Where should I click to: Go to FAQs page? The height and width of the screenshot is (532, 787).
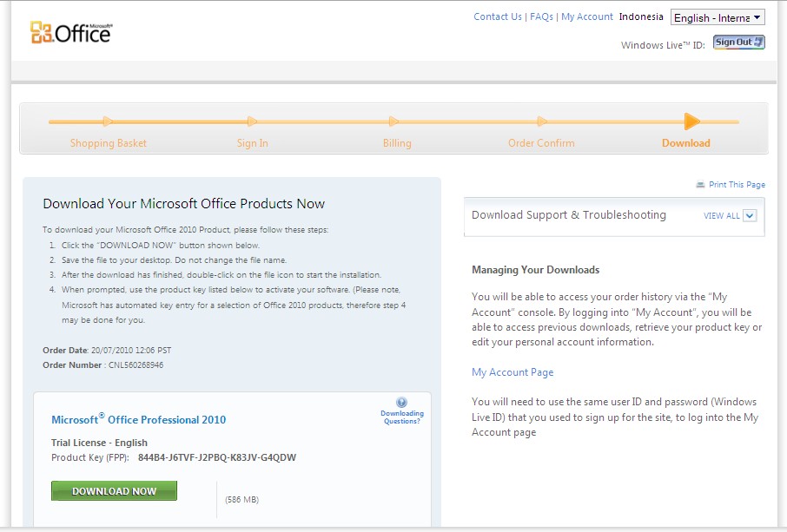[541, 16]
